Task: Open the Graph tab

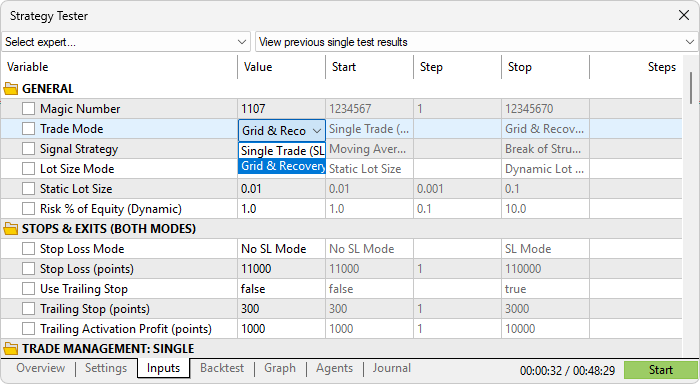Action: pyautogui.click(x=280, y=368)
